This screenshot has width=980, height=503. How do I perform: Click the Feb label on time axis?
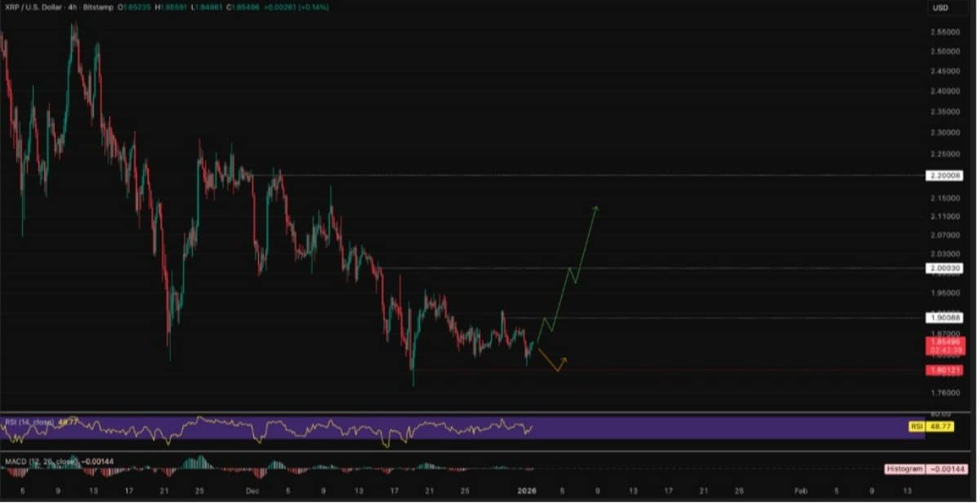pos(800,491)
